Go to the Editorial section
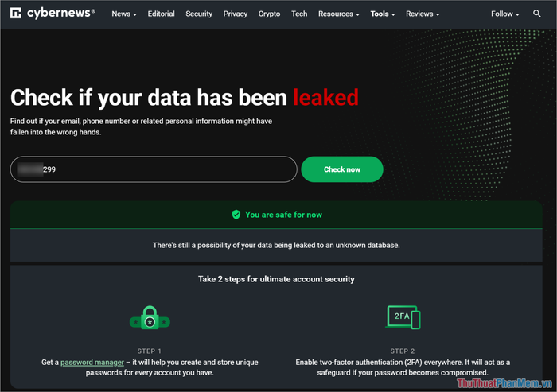557x392 pixels. pos(162,14)
